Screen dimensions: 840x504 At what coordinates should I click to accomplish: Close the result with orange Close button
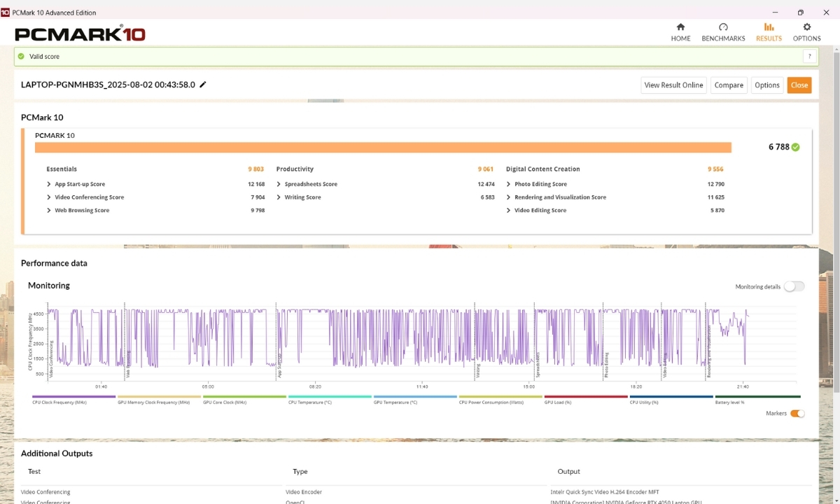pyautogui.click(x=799, y=85)
